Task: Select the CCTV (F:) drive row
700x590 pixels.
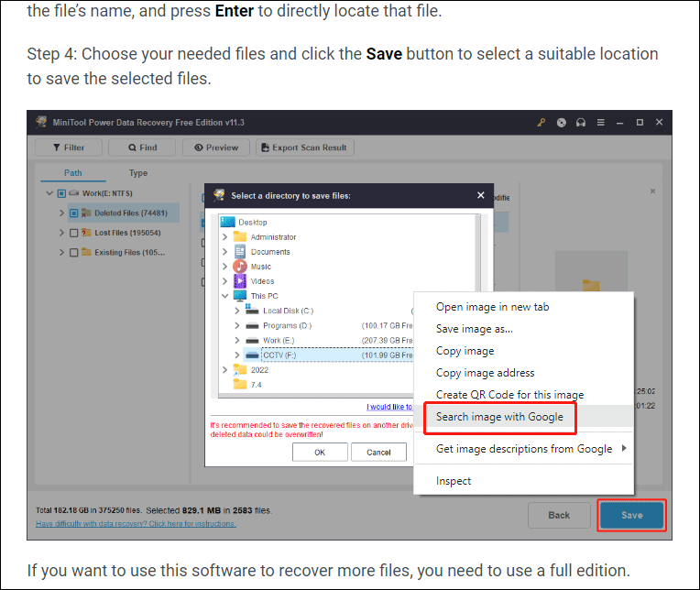Action: [328, 355]
